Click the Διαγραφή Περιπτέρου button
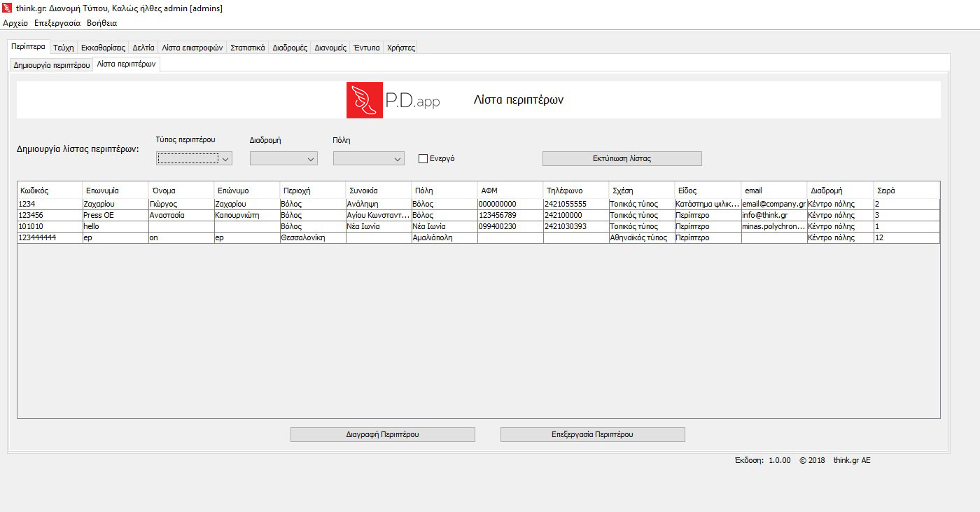This screenshot has height=512, width=980. [382, 434]
